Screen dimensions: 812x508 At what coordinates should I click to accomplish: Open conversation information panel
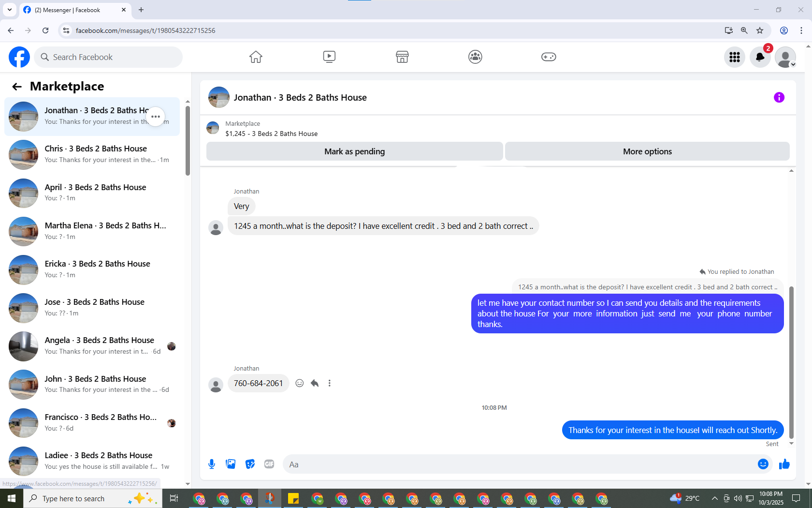click(779, 97)
